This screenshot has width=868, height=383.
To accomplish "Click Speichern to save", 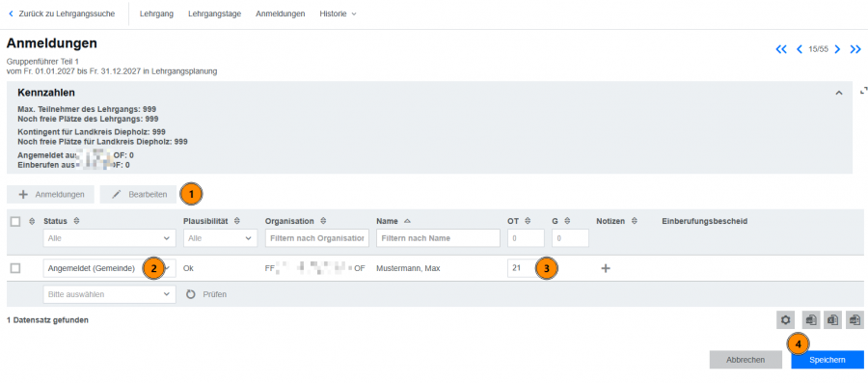I will tap(827, 360).
